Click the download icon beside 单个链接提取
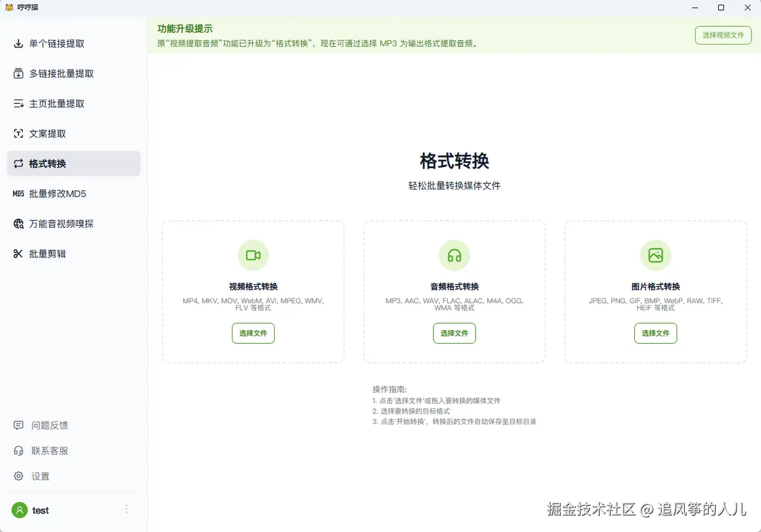The image size is (761, 532). [x=18, y=43]
